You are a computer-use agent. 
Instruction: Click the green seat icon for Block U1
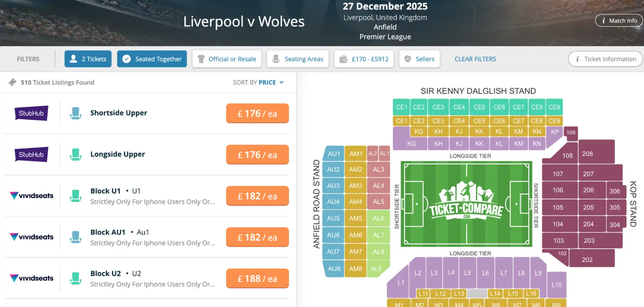click(x=75, y=195)
